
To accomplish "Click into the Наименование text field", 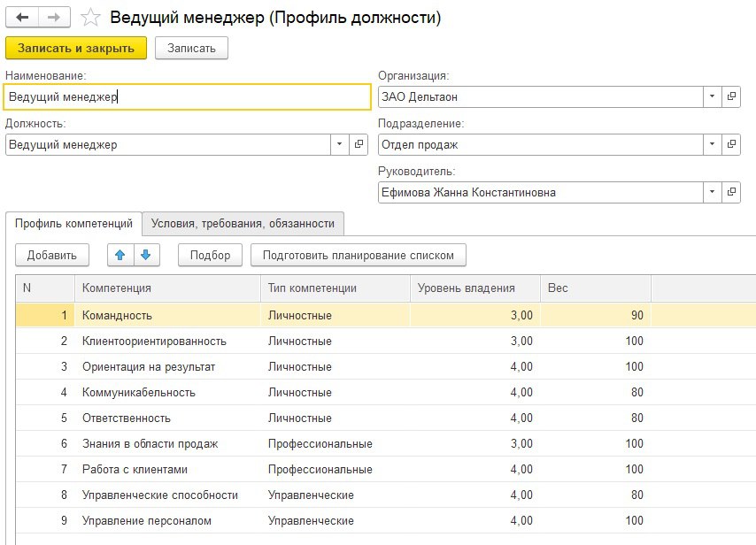I will [186, 96].
